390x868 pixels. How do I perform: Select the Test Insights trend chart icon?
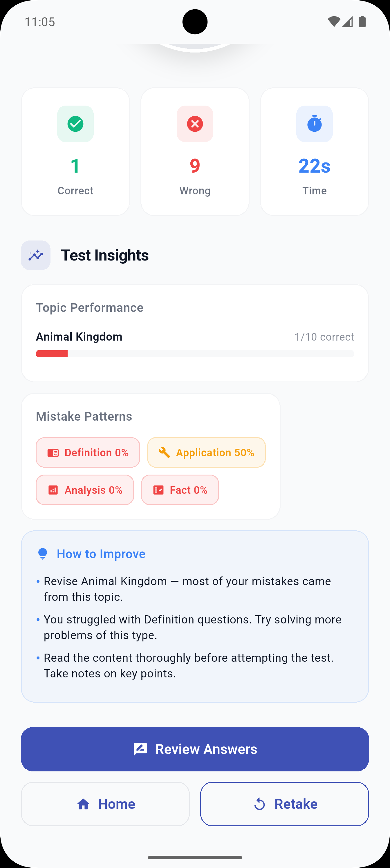pyautogui.click(x=35, y=255)
